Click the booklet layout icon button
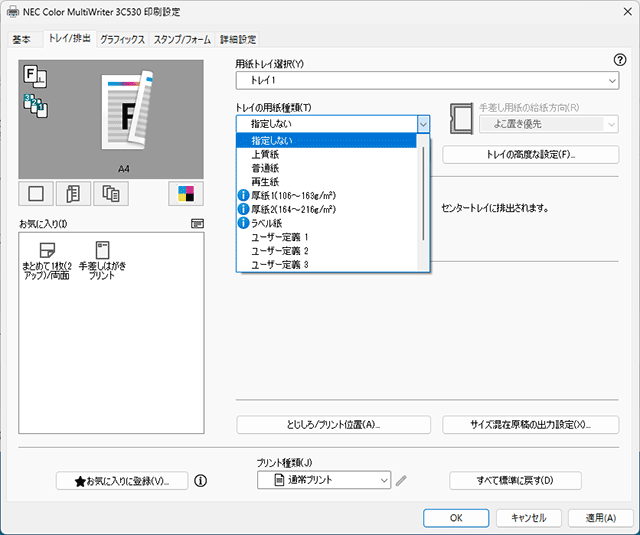This screenshot has width=640, height=535. click(x=73, y=193)
